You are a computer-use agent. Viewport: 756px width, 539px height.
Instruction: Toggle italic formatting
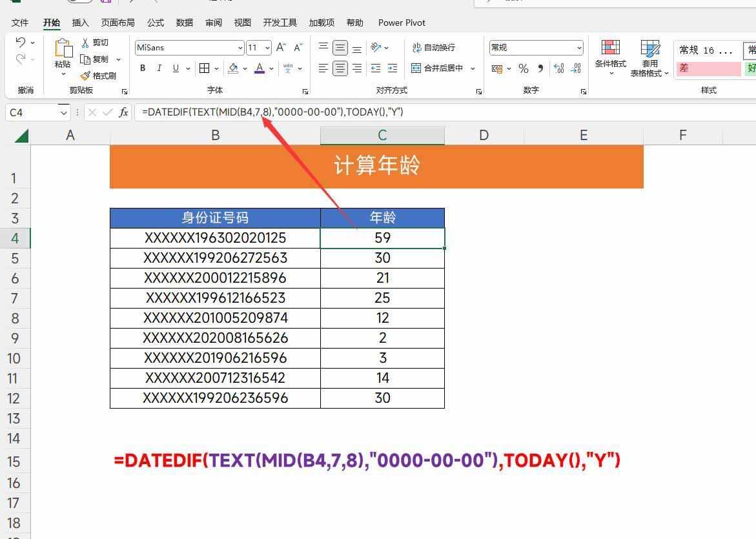[159, 68]
